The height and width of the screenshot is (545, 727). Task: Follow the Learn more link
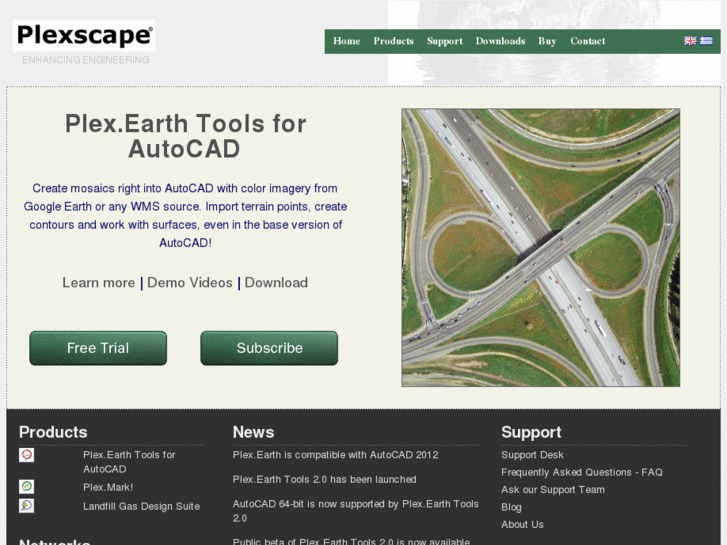[99, 282]
